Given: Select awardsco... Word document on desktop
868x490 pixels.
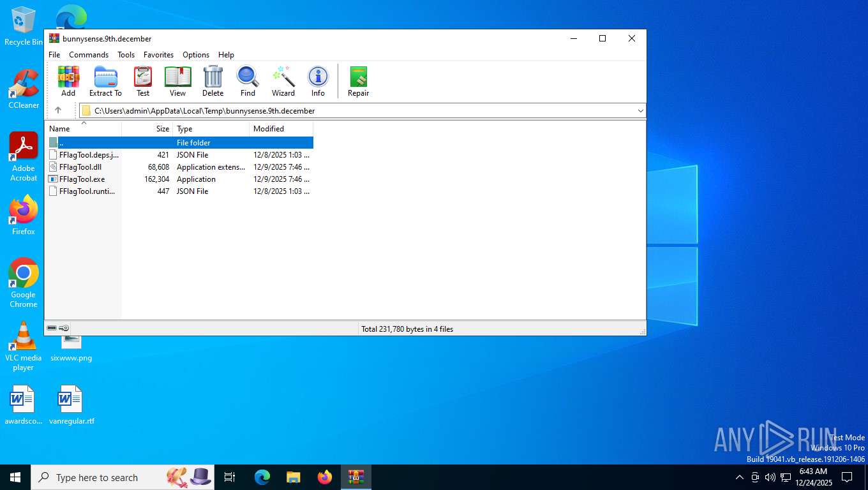Looking at the screenshot, I should point(22,405).
